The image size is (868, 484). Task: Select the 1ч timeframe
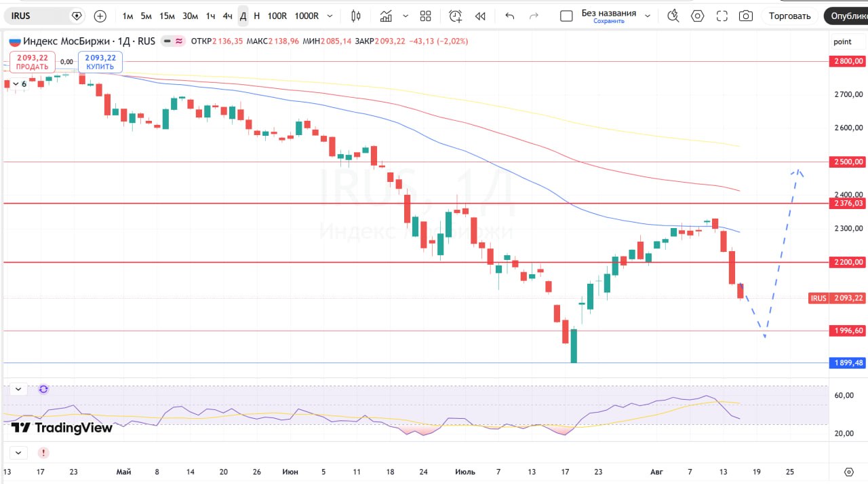[x=211, y=16]
